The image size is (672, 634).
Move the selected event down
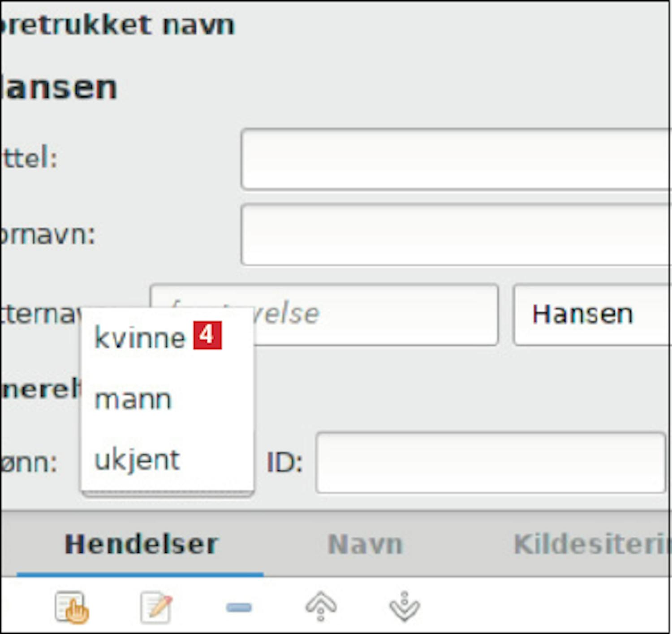[x=404, y=607]
